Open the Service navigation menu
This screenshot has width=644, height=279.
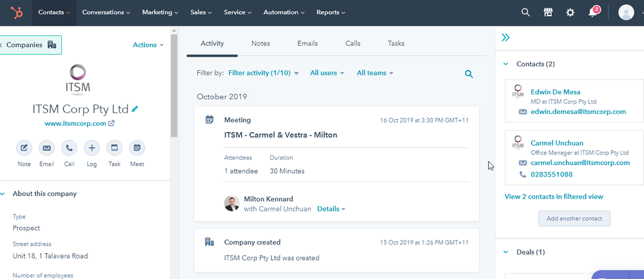tap(237, 12)
